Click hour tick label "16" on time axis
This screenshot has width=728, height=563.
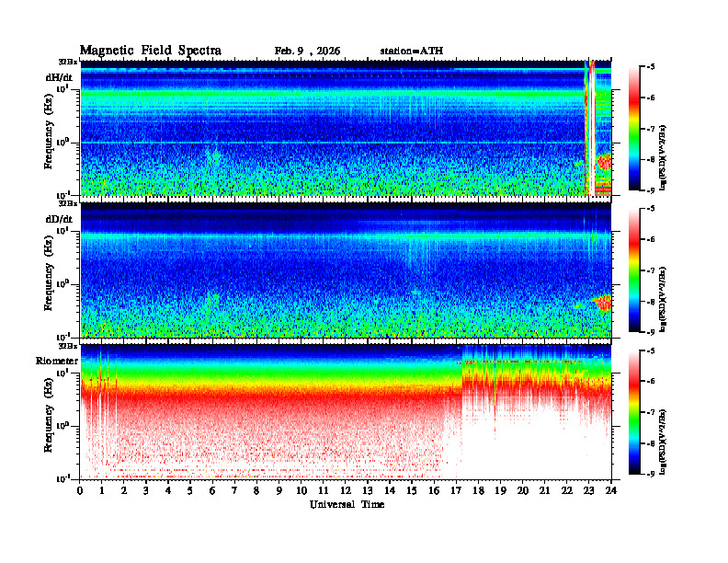(434, 491)
